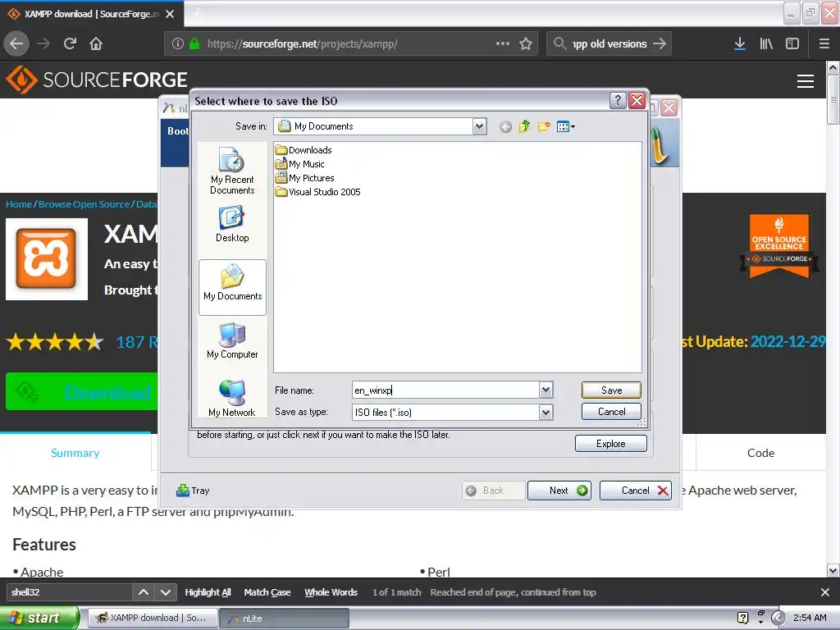
Task: Toggle the Firefox sidebar view
Action: [x=792, y=44]
